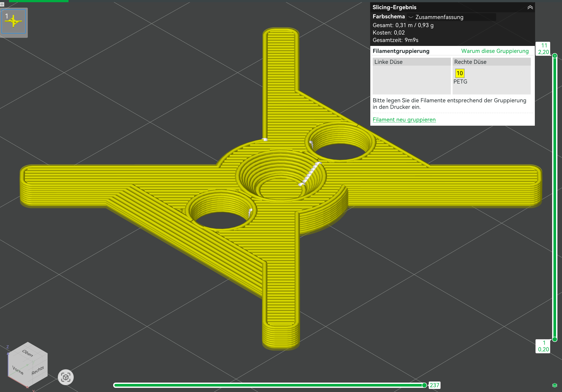Screen dimensions: 562x392
Task: Open 'Warum diese Gruppierung' link
Action: pos(495,51)
